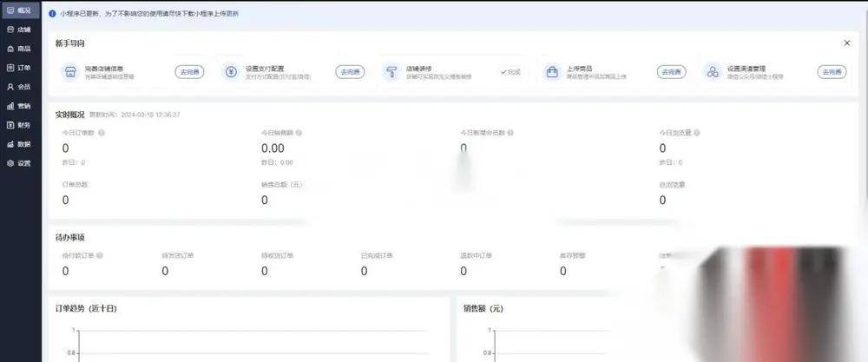This screenshot has width=868, height=362.
Task: Click the 总浏览量 label
Action: [x=672, y=184]
